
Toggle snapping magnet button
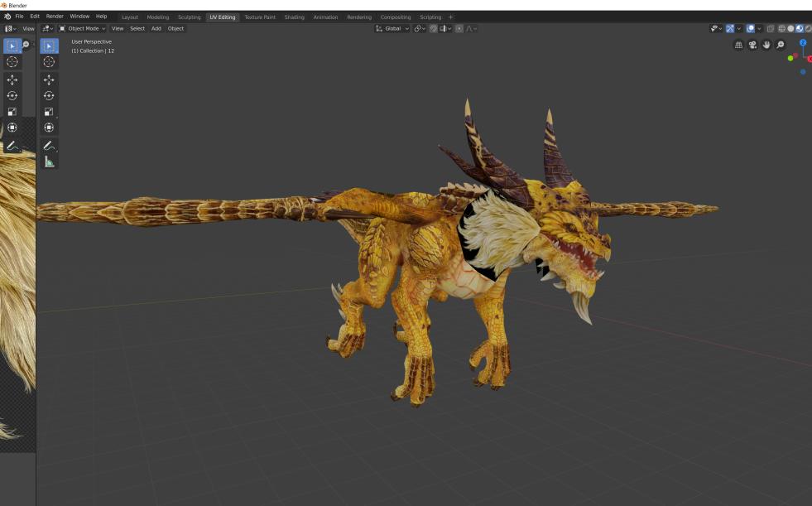click(433, 29)
